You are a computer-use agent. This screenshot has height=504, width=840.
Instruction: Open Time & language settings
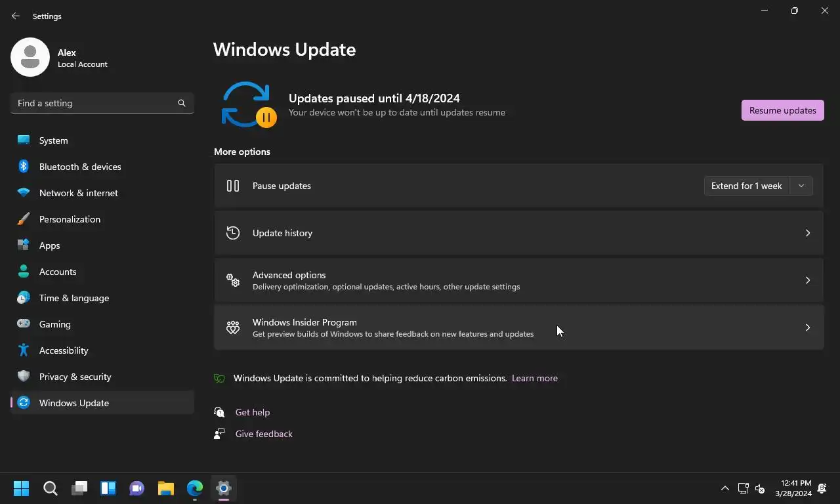[102, 298]
